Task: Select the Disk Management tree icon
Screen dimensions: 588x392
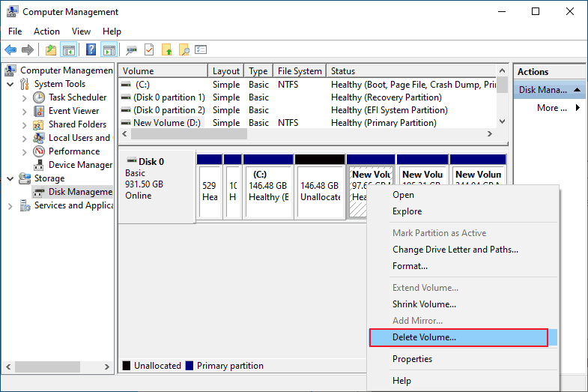Action: coord(39,192)
